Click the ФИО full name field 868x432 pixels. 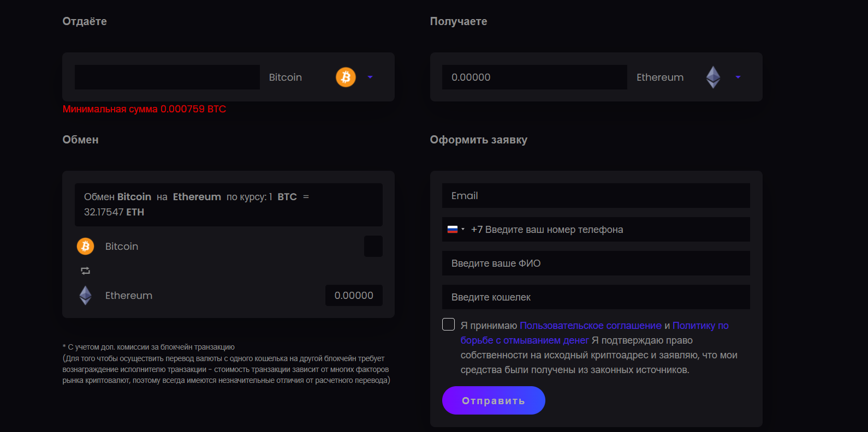[x=596, y=263]
